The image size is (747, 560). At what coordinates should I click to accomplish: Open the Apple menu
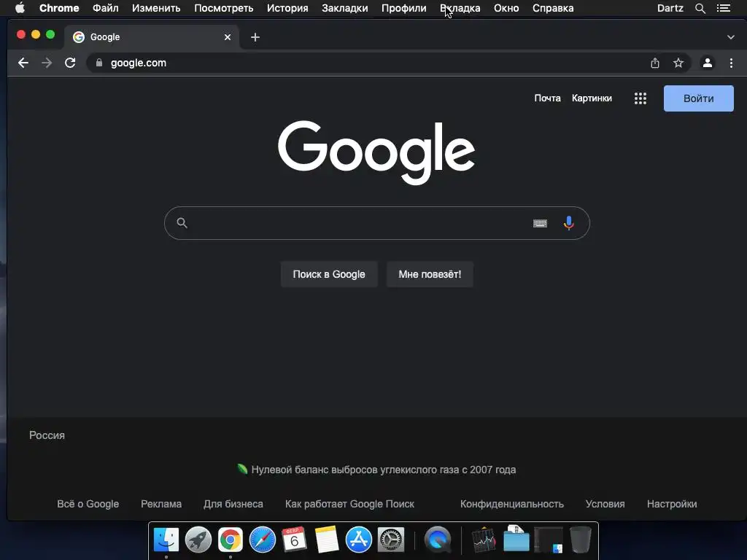(x=20, y=8)
